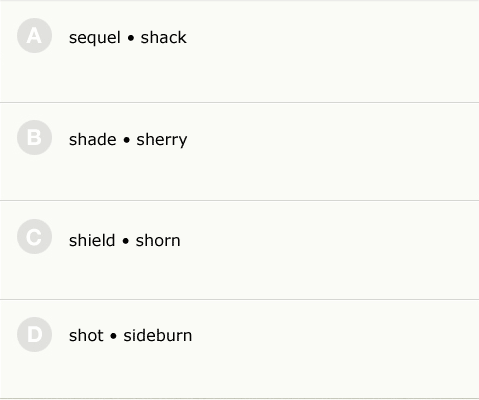The width and height of the screenshot is (479, 400).
Task: Mark the D circle as answer
Action: click(x=34, y=334)
